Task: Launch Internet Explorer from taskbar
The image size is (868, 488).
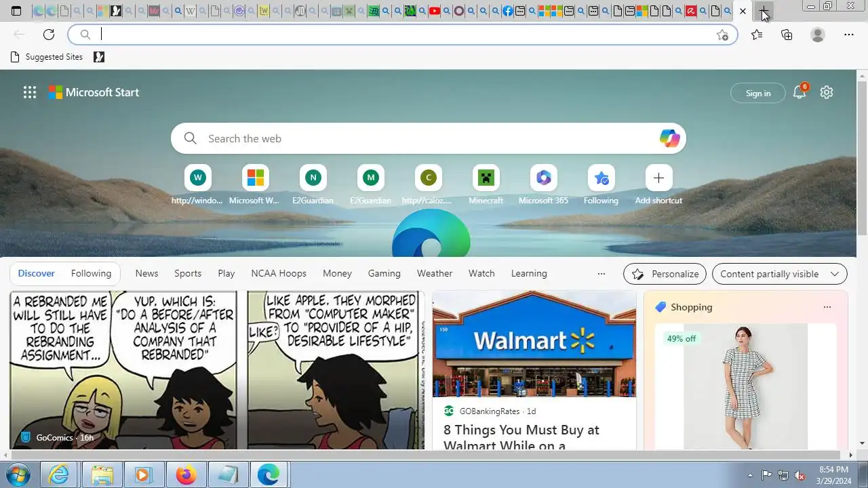Action: tap(59, 474)
